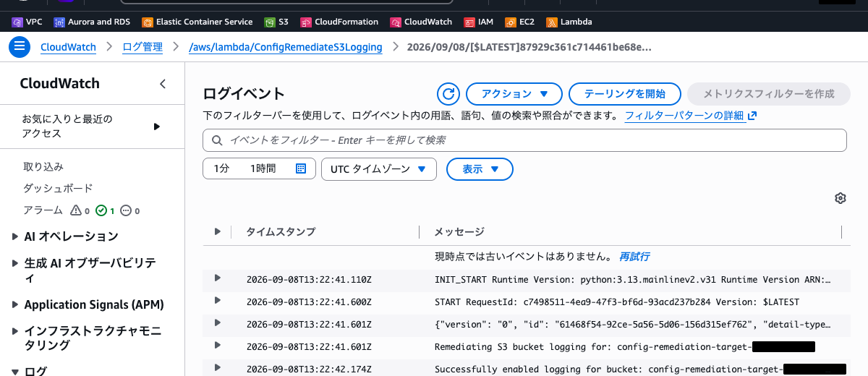Click timestamp 2026-09-08T13:22:41.600Z
The image size is (868, 376).
(x=309, y=302)
